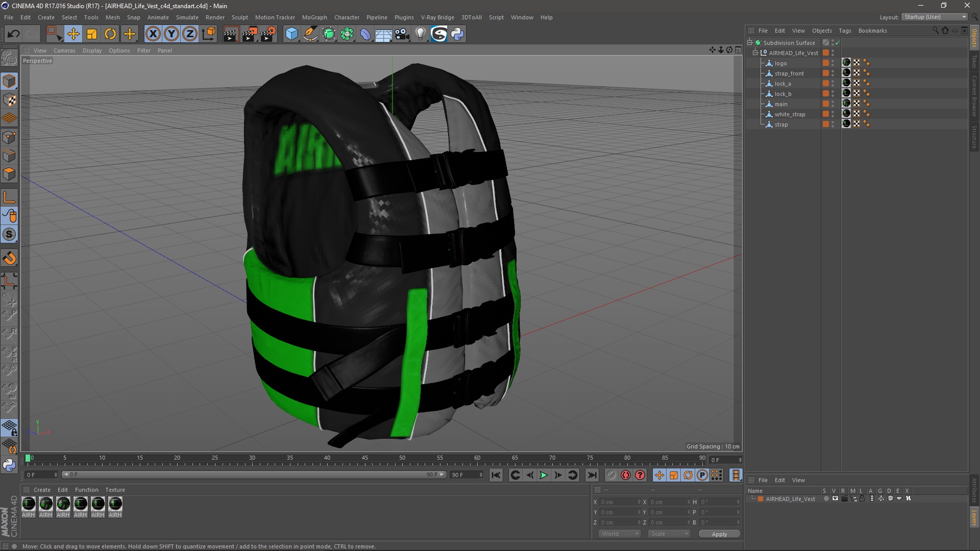Go to end of animation
The image size is (980, 551).
[592, 475]
